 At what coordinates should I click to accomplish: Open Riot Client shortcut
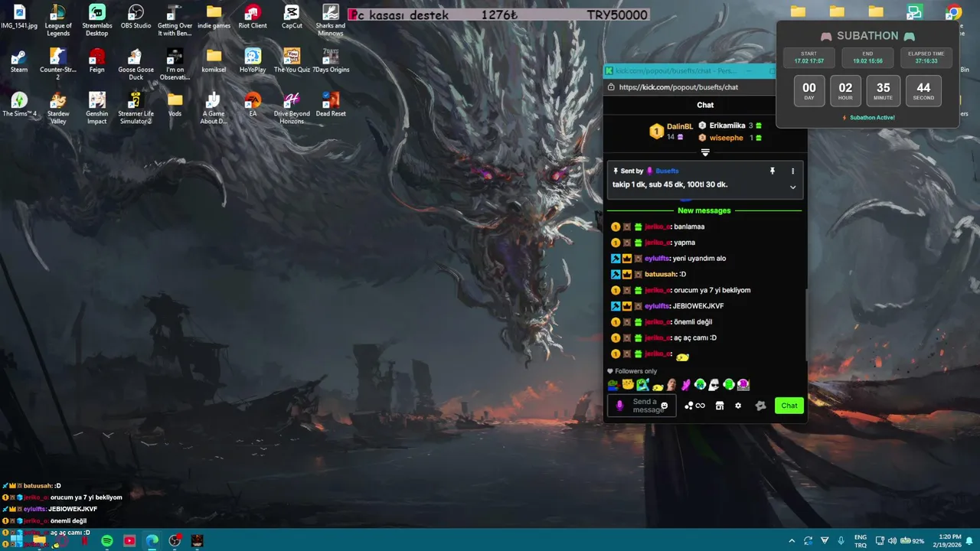pyautogui.click(x=253, y=17)
